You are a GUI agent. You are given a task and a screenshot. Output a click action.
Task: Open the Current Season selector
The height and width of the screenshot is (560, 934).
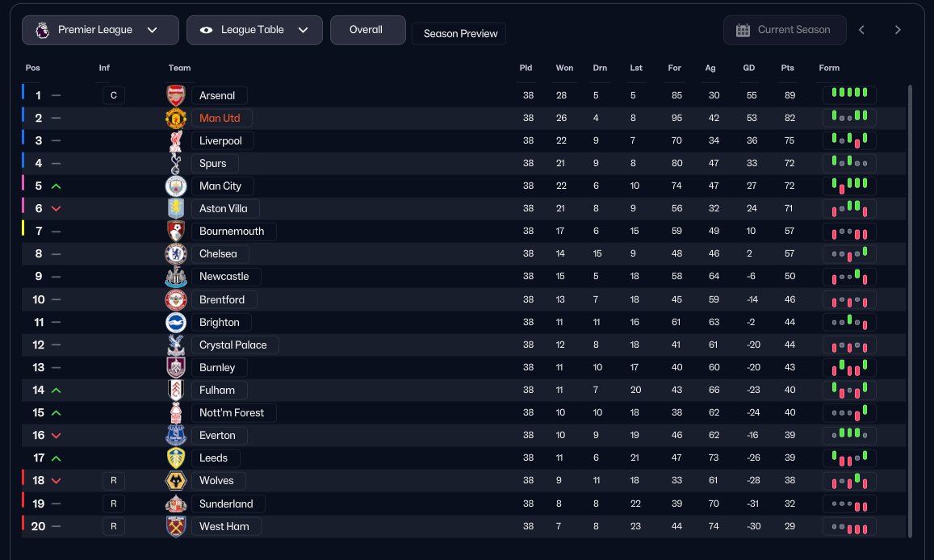coord(793,30)
